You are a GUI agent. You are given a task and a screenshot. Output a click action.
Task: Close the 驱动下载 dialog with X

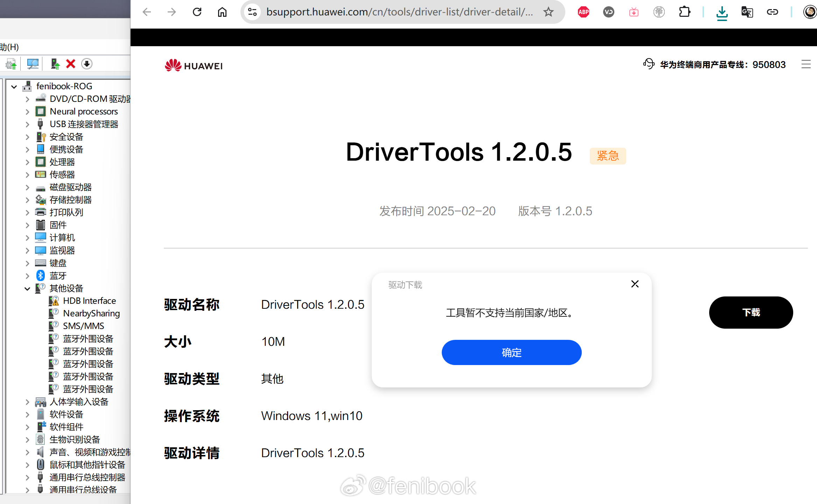(x=635, y=284)
